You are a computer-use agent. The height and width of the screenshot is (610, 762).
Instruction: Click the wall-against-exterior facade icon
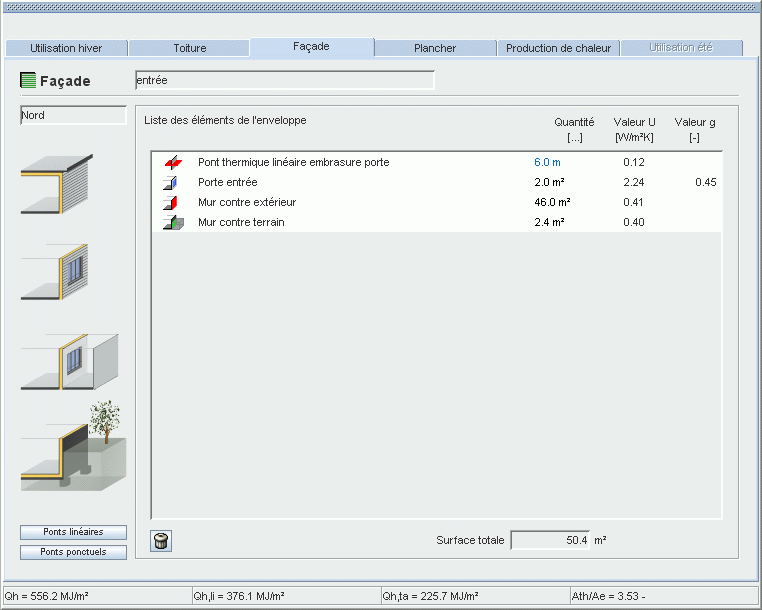pyautogui.click(x=57, y=184)
